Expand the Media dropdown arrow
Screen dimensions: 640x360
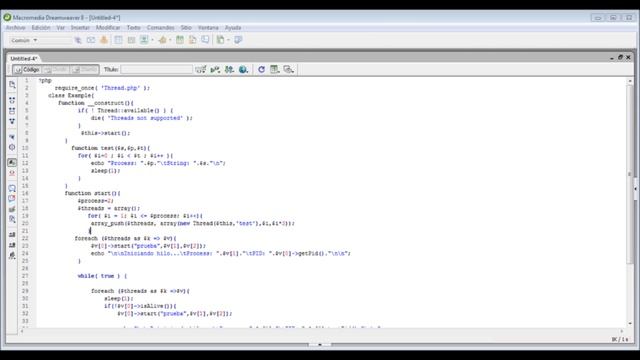(170, 40)
